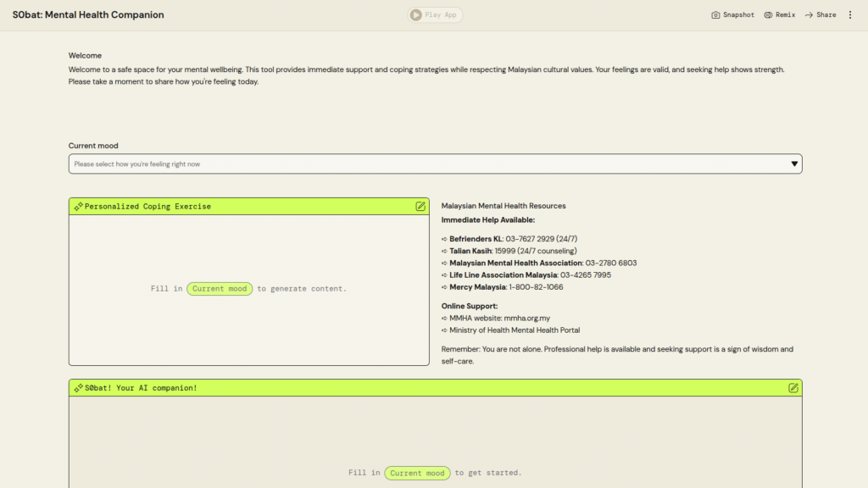The height and width of the screenshot is (488, 868).
Task: Click the Current mood pill in AI companion panel
Action: [417, 473]
